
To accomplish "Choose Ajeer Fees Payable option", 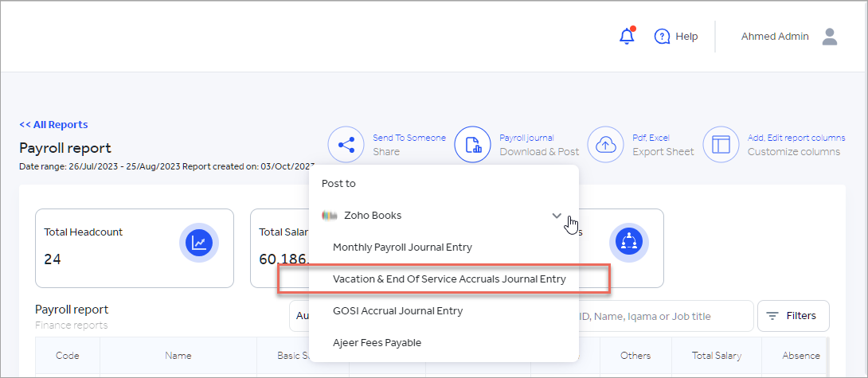I will click(377, 343).
